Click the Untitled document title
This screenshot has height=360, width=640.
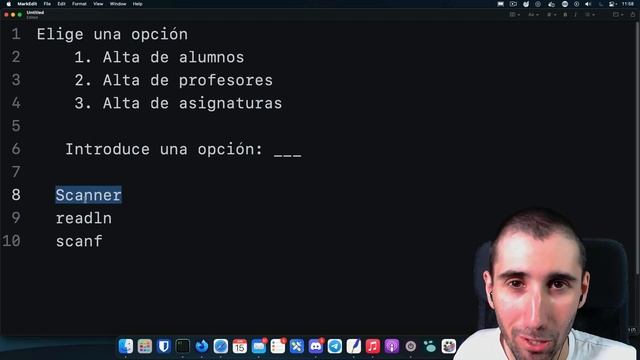click(x=35, y=13)
